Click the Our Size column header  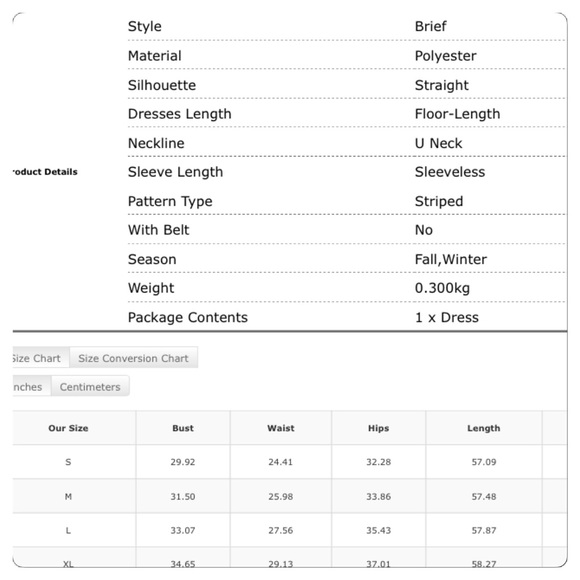(68, 428)
